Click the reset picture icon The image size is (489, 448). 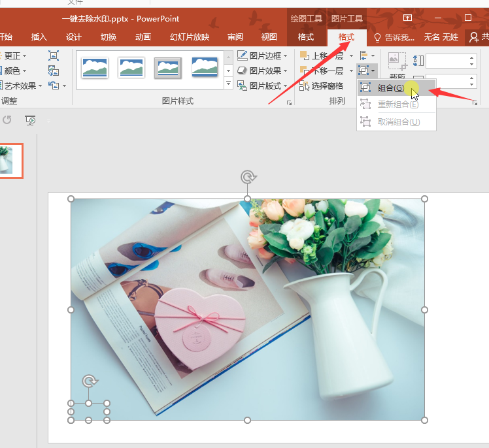click(54, 86)
